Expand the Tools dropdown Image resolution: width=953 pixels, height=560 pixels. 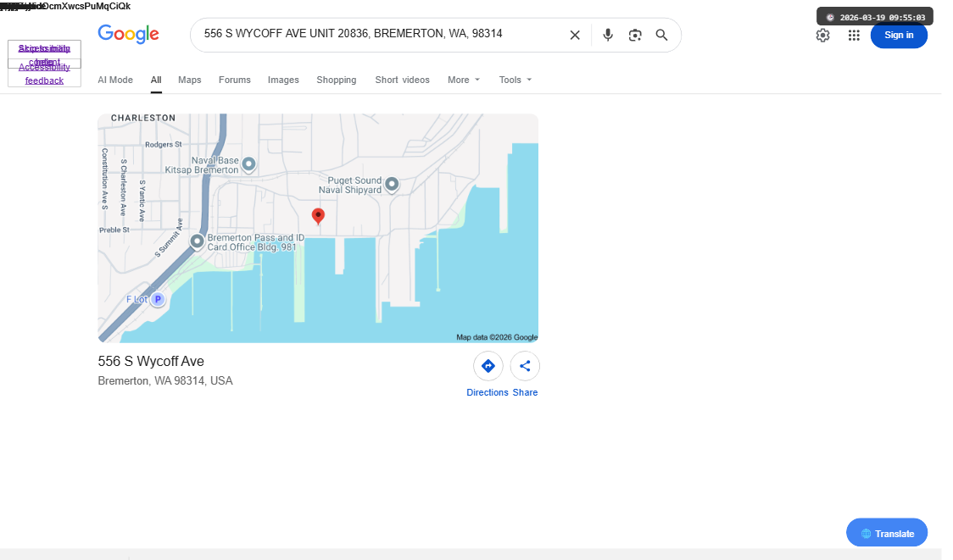pyautogui.click(x=516, y=80)
